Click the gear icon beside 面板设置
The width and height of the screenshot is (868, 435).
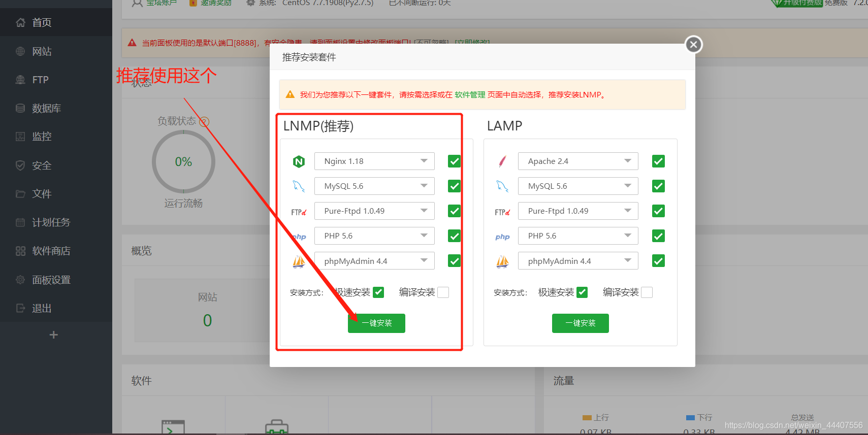click(x=20, y=280)
